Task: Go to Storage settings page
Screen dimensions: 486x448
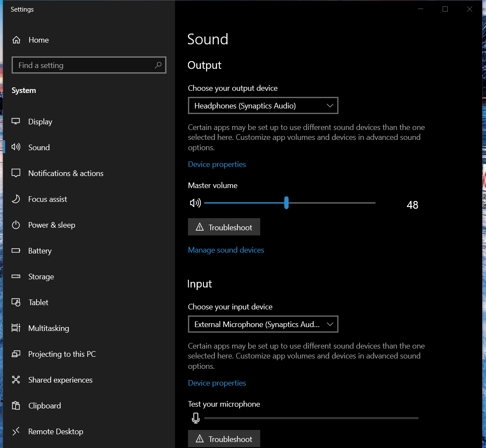Action: tap(41, 277)
